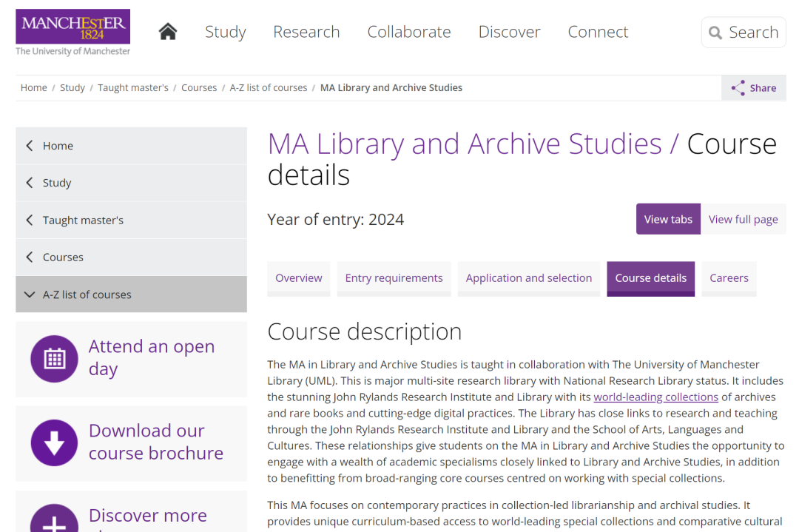Click the Search input field

point(744,33)
